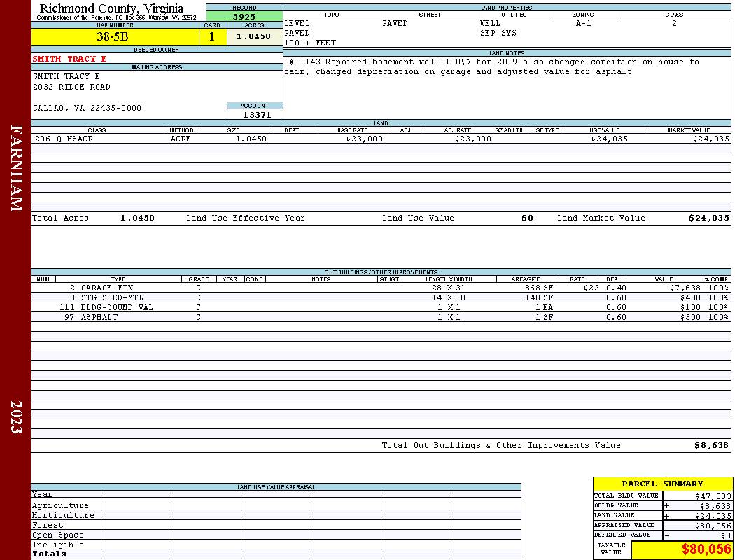The width and height of the screenshot is (735, 560).
Task: Click deferred value $0
Action: click(726, 535)
